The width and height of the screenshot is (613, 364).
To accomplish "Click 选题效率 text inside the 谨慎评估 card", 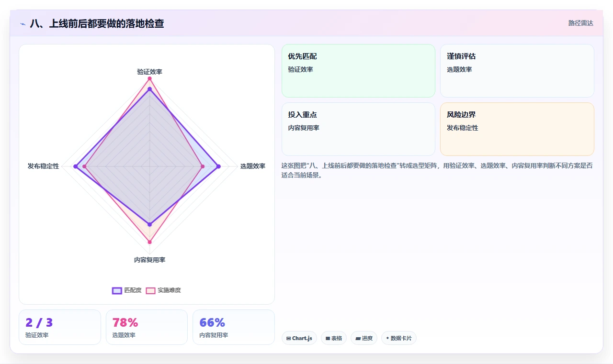I will (x=459, y=69).
